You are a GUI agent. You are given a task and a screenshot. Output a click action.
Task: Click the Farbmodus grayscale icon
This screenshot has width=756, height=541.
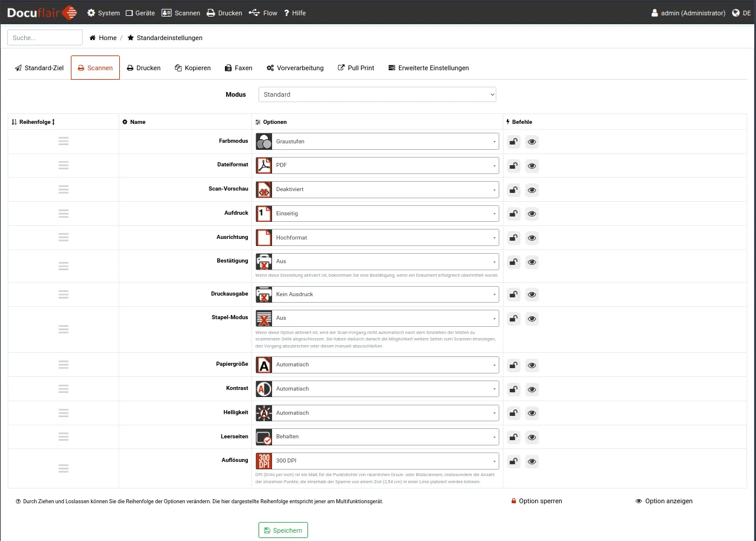point(264,142)
